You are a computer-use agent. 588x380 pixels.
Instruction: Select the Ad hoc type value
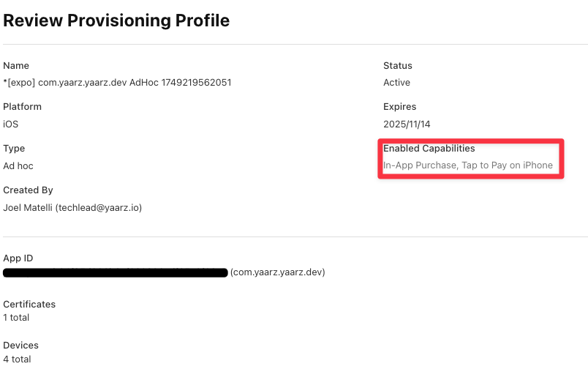click(x=18, y=166)
